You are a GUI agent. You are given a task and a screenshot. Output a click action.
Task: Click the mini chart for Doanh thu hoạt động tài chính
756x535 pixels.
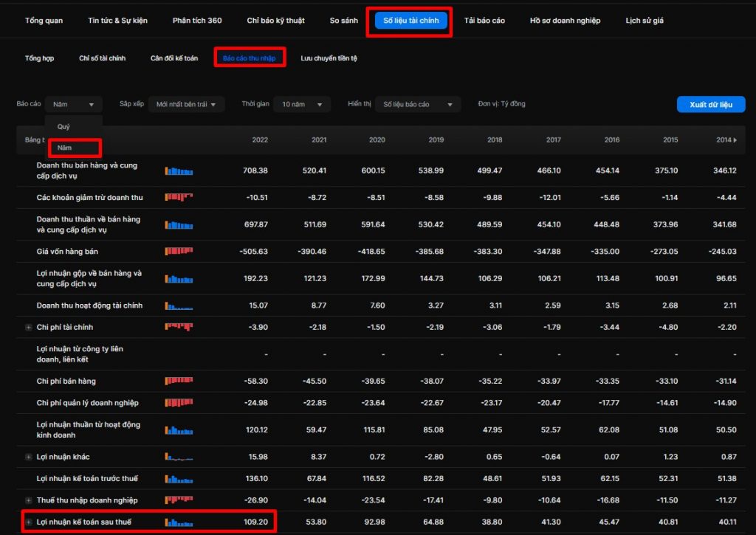179,306
